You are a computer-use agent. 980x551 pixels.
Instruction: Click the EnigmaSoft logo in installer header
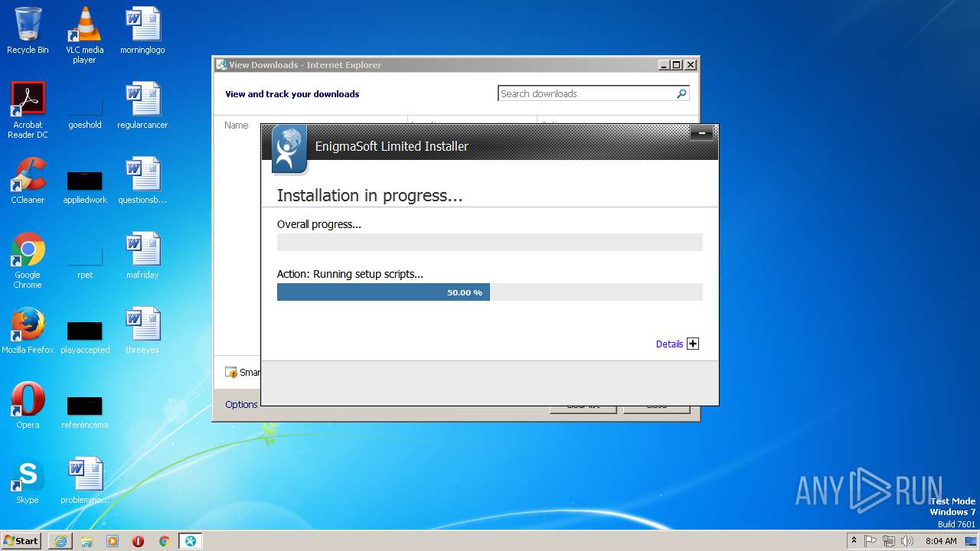coord(289,148)
